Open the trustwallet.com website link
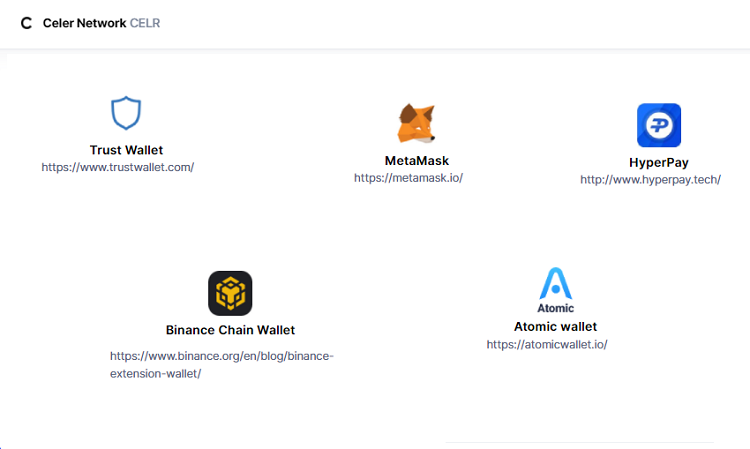750x449 pixels. click(x=118, y=167)
